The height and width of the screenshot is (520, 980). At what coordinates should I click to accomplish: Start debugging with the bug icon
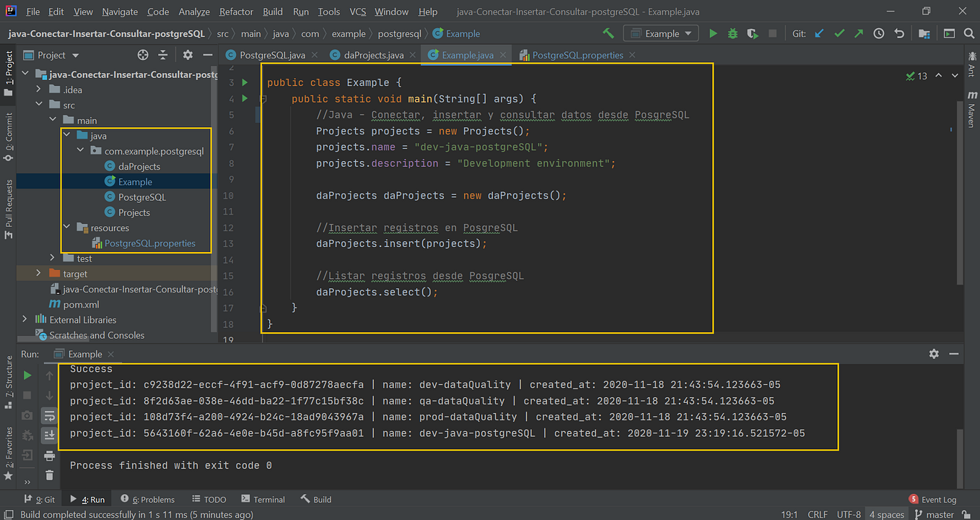(731, 32)
